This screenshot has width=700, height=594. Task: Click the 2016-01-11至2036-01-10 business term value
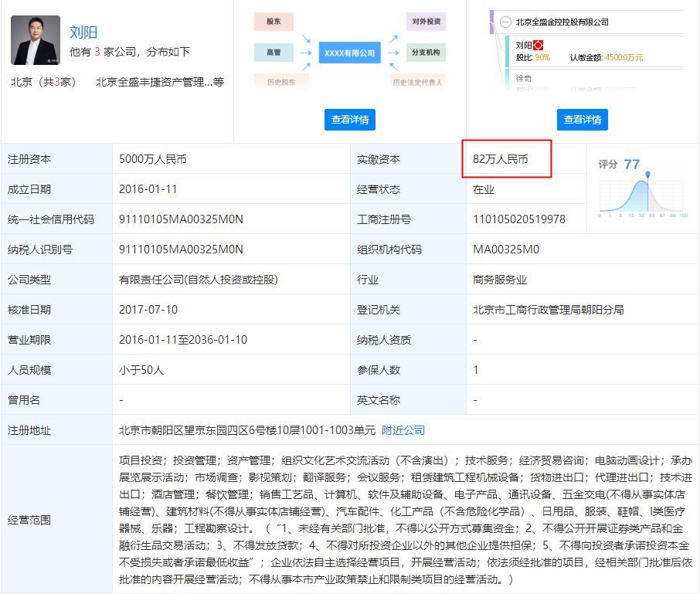click(x=183, y=340)
